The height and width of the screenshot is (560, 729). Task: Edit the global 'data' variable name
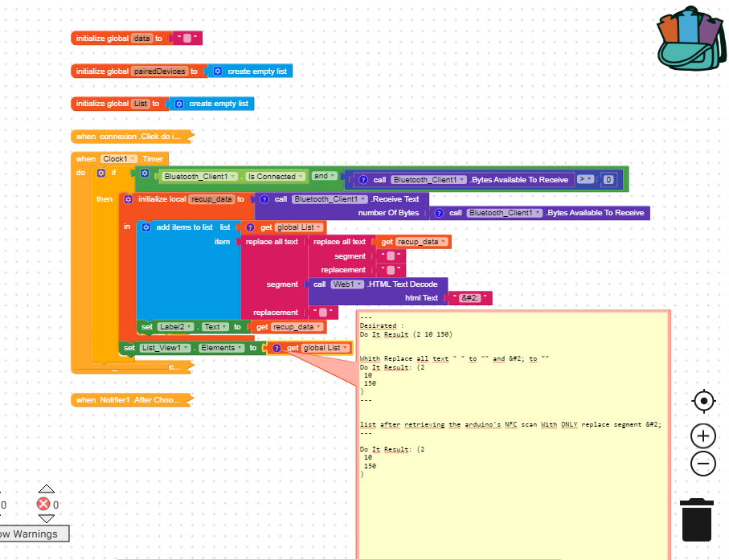coord(141,38)
